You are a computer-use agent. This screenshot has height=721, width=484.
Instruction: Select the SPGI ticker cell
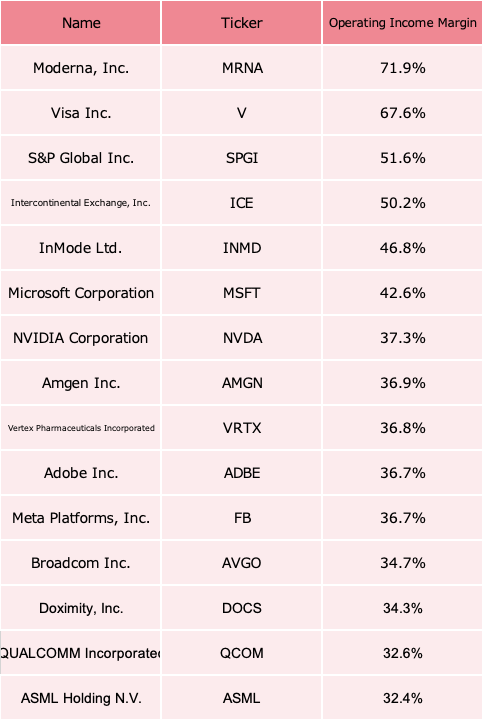tap(241, 158)
